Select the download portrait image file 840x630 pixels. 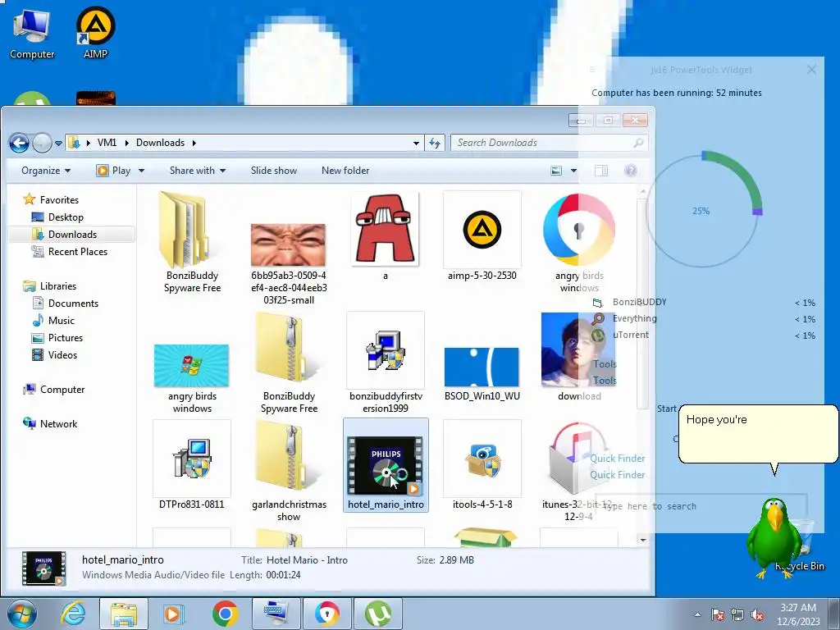[x=578, y=357]
